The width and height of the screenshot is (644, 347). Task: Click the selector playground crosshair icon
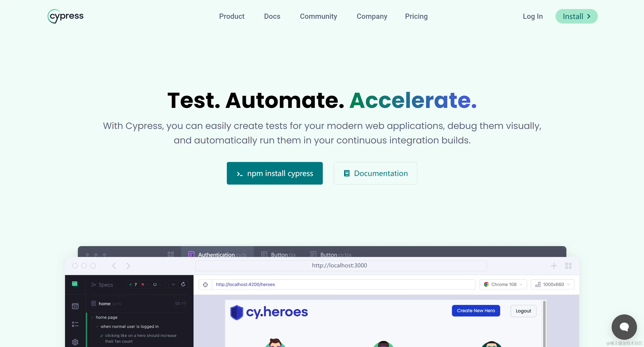click(x=205, y=285)
